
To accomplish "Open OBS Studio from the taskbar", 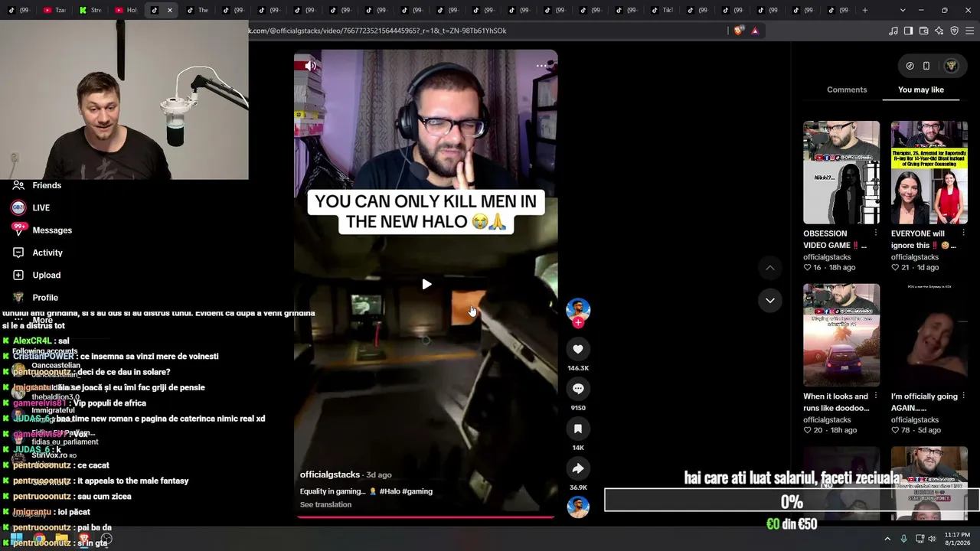I will (x=106, y=539).
